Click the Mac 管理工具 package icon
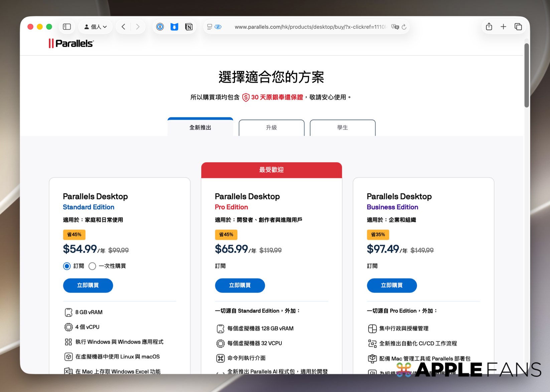Viewport: 550px width, 392px height. coord(372,358)
